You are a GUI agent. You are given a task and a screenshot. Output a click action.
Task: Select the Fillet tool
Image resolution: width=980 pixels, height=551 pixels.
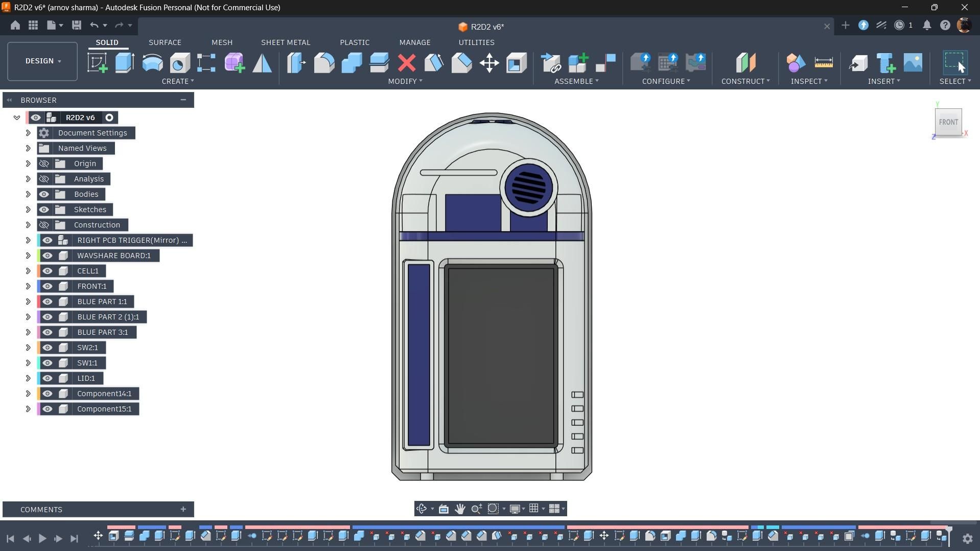click(x=324, y=63)
